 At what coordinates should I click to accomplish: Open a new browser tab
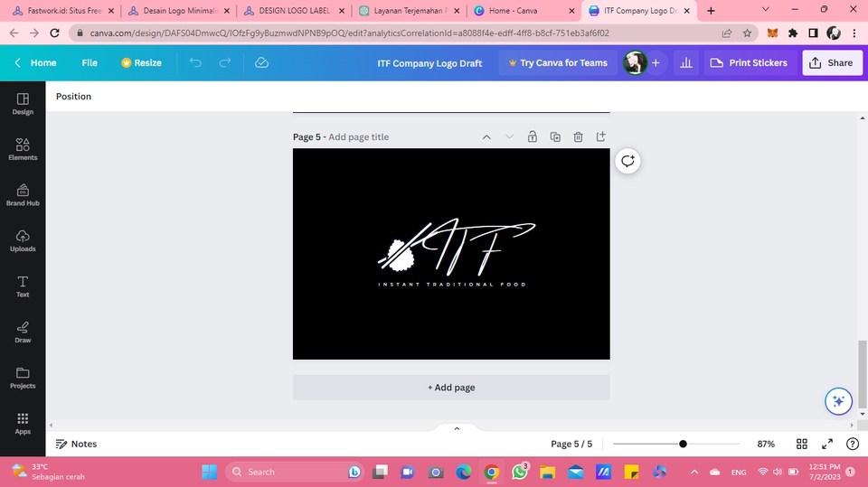click(711, 11)
